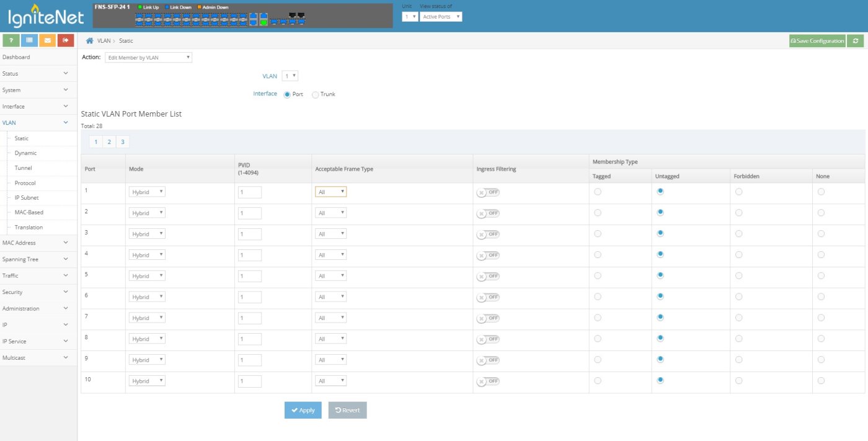868x441 pixels.
Task: Open MAC-Based under VLAN menu
Action: click(29, 212)
